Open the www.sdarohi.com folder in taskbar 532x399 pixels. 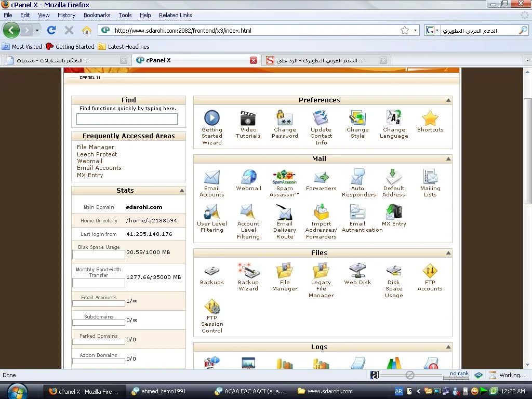point(325,391)
